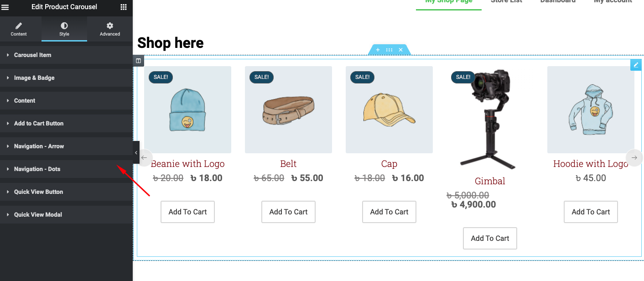Click the carousel next arrow

634,158
